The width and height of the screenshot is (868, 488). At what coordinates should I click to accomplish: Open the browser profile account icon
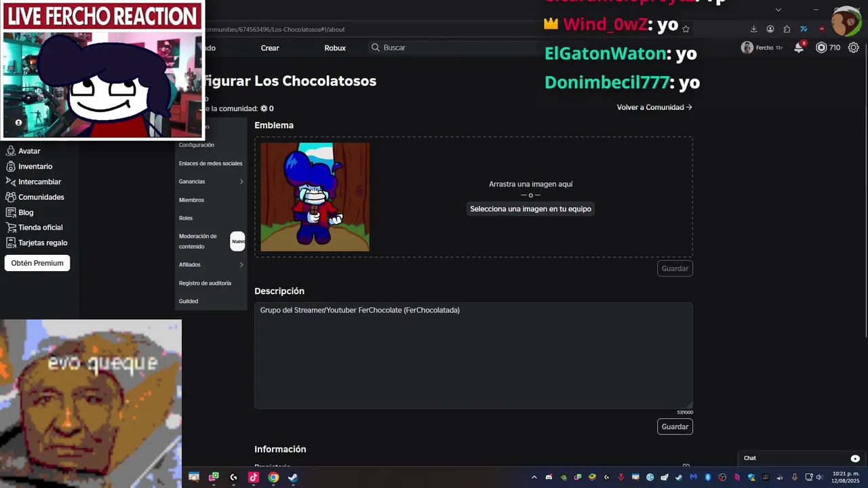[770, 28]
